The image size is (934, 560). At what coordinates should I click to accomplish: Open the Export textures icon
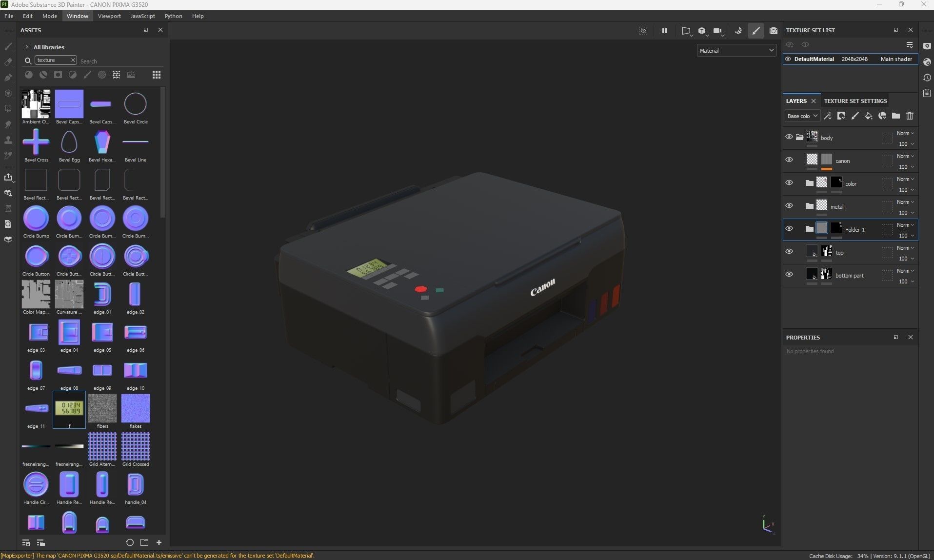8,177
